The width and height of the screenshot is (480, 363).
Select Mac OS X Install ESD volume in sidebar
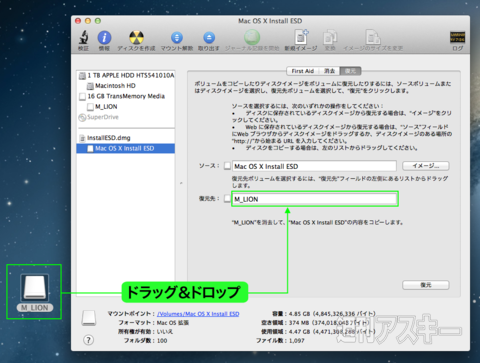pos(126,148)
